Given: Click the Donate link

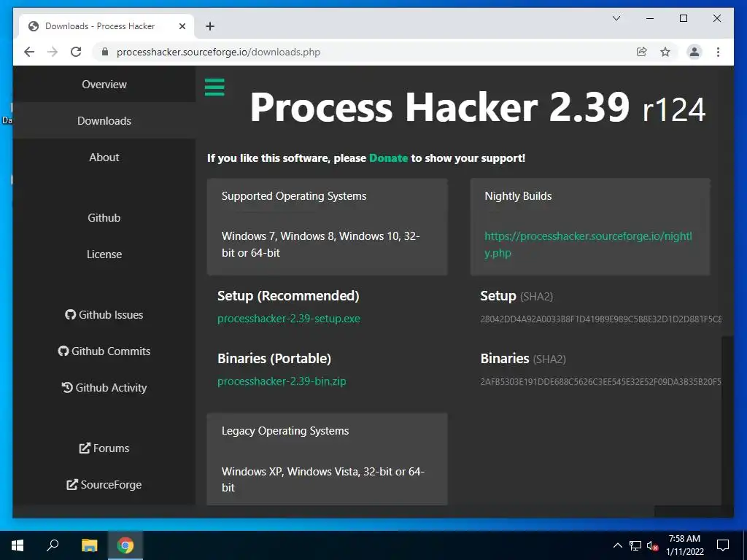Looking at the screenshot, I should [x=388, y=158].
